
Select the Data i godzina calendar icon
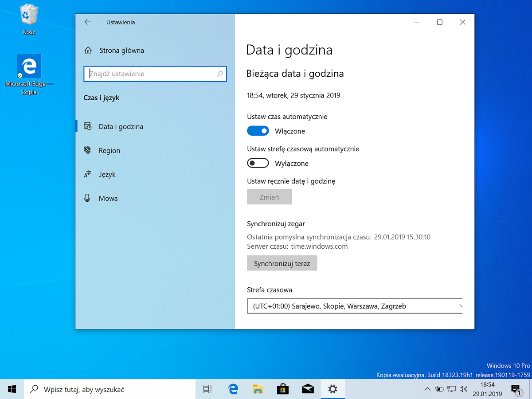pos(88,126)
